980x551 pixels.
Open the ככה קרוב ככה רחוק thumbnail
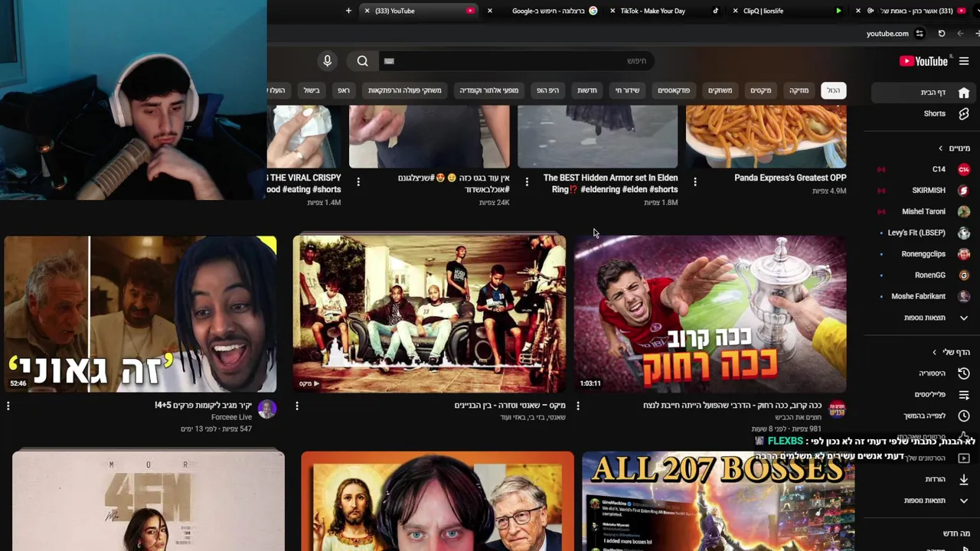[x=710, y=314]
